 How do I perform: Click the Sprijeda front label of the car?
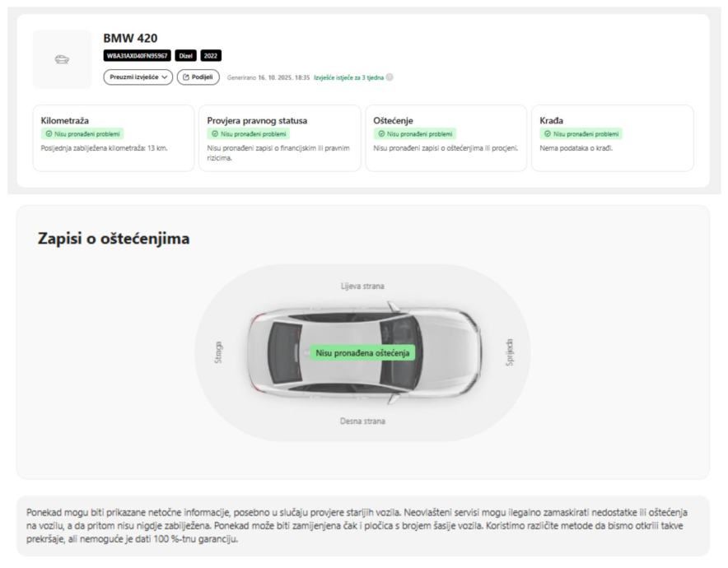(510, 352)
